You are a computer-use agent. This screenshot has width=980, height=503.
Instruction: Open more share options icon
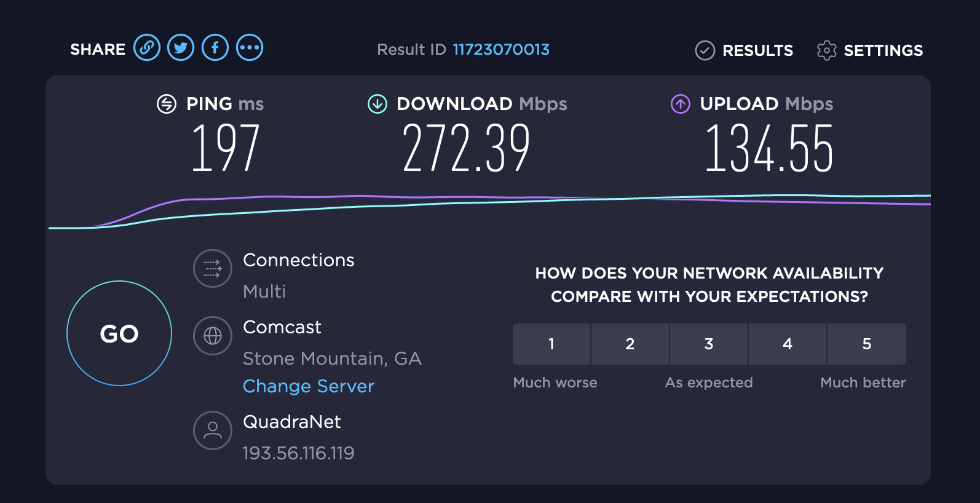pos(250,48)
